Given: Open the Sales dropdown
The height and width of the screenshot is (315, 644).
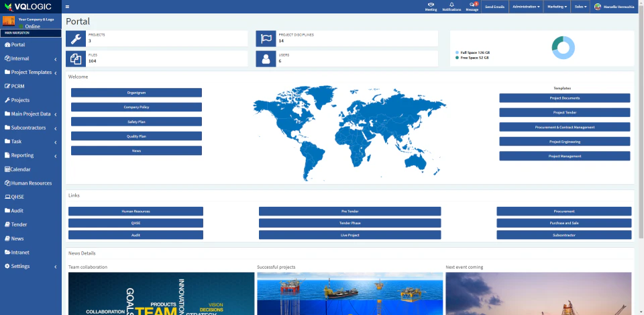Looking at the screenshot, I should pyautogui.click(x=580, y=7).
